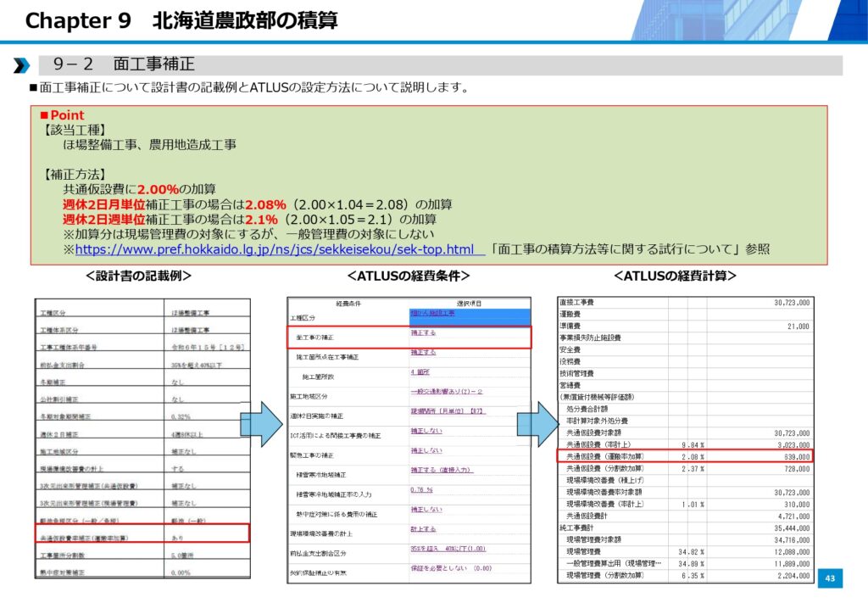Click the red square bullet before Point
This screenshot has width=868, height=614.
point(45,115)
